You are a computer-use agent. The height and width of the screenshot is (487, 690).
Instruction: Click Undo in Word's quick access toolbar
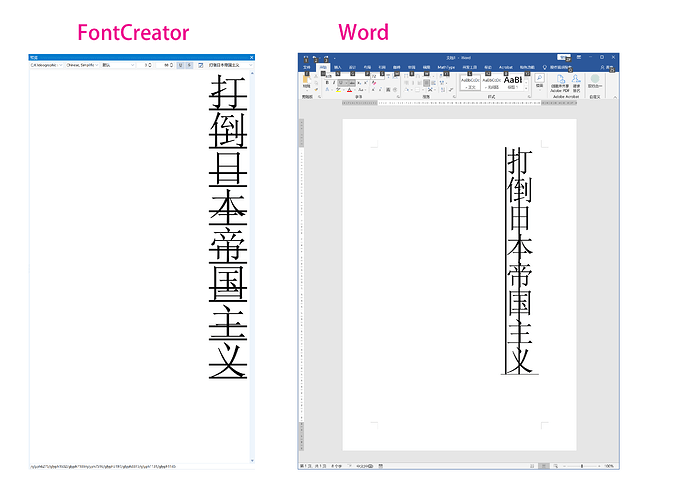point(314,57)
